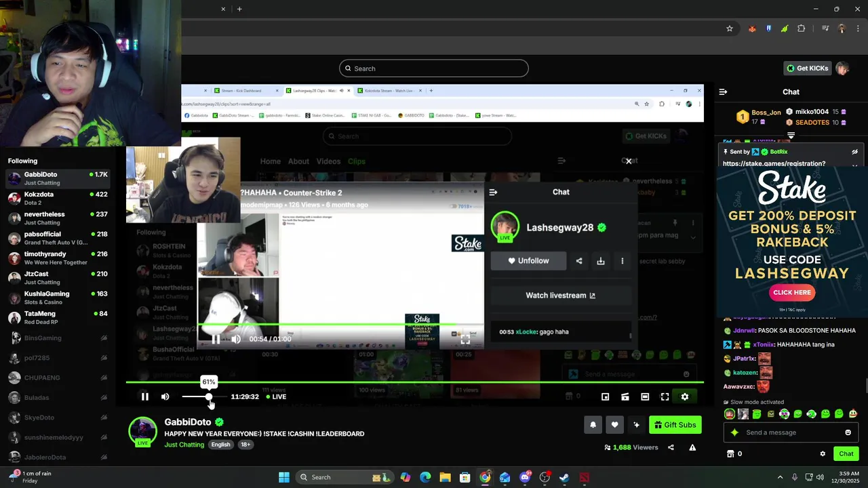Screen dimensions: 868x488
Task: Hide the pinned BotRix message
Action: (x=854, y=152)
